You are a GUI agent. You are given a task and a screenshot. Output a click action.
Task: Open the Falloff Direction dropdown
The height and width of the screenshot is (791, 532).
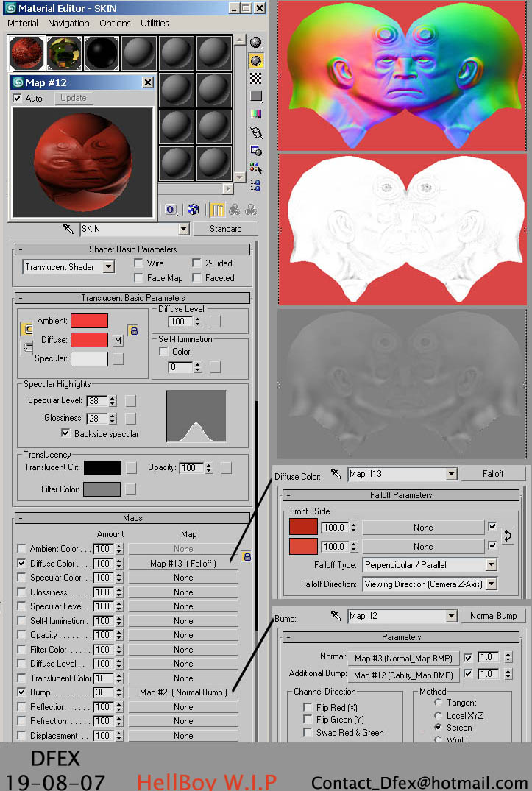point(491,584)
